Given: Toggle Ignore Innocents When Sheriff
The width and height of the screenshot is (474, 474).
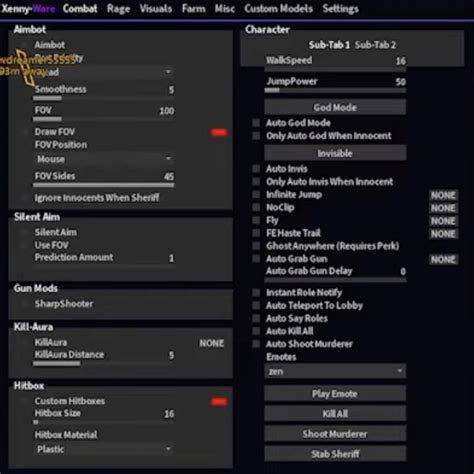Looking at the screenshot, I should tap(24, 198).
